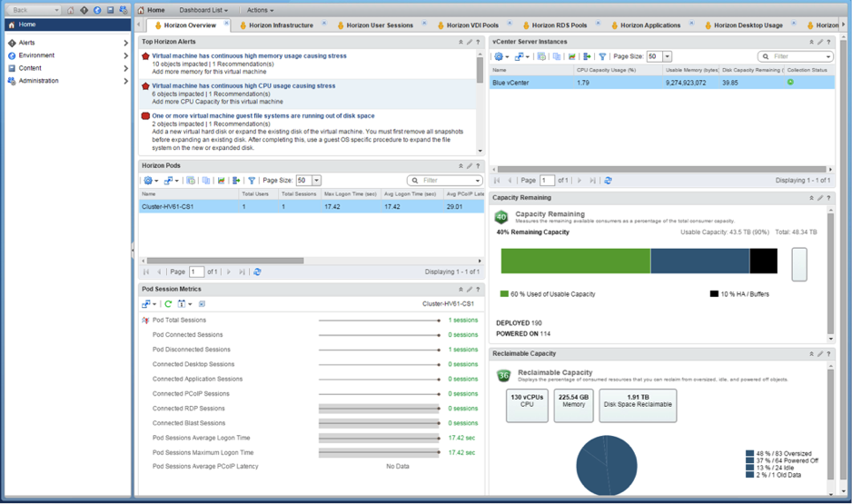Click the CPU reclaimable 130 vCPUs button

click(527, 405)
